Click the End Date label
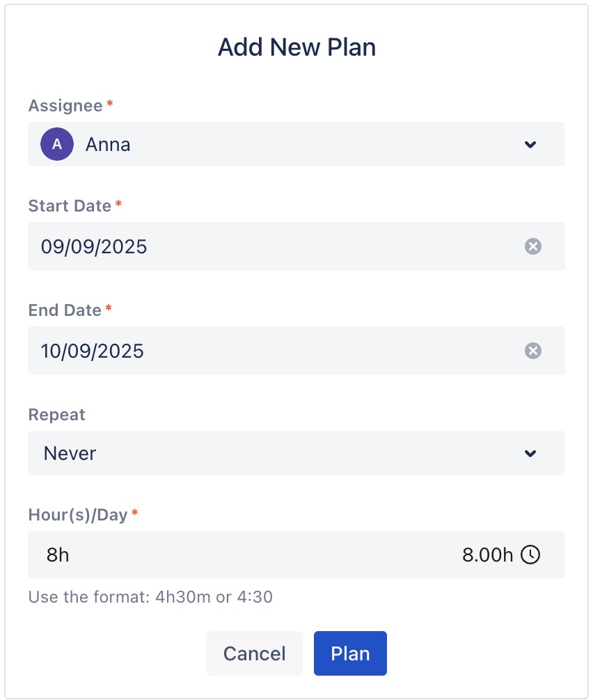The image size is (593, 700). tap(65, 310)
